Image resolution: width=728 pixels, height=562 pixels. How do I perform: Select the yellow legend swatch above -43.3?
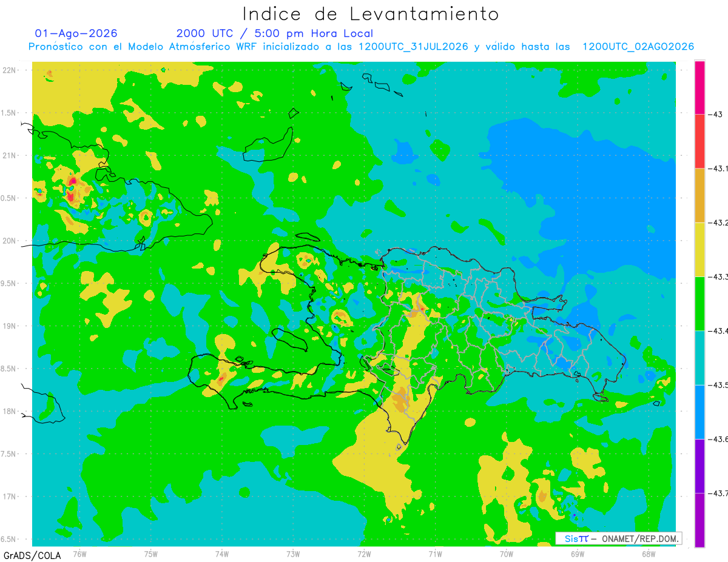click(x=699, y=249)
